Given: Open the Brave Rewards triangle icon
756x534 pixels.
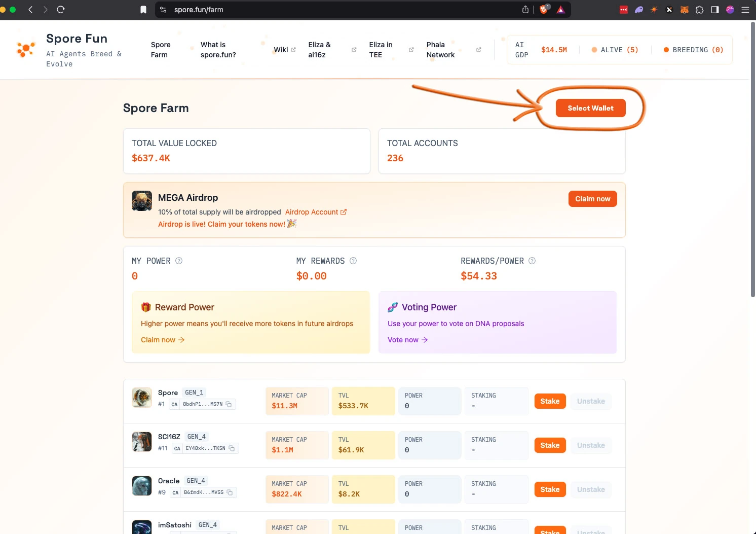Looking at the screenshot, I should 561,10.
